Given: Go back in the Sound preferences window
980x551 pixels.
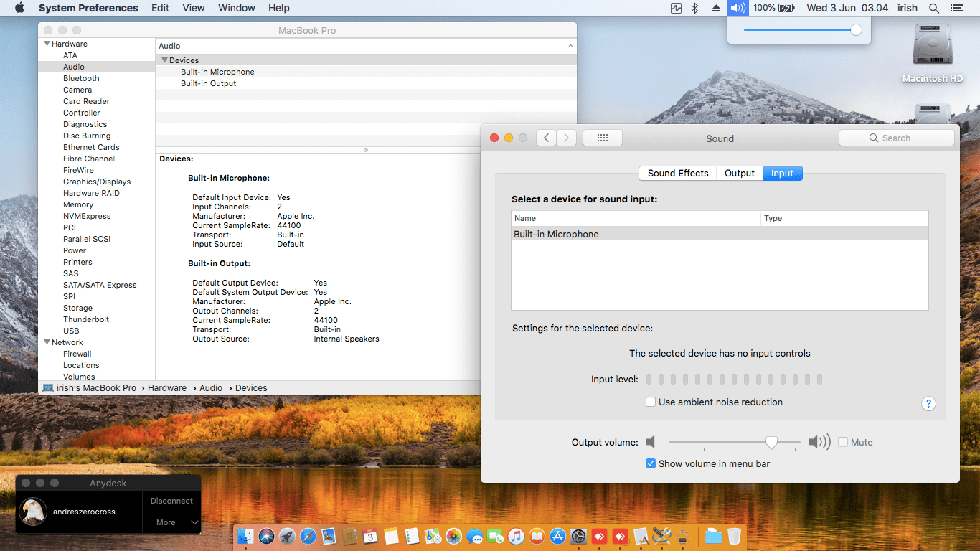Looking at the screenshot, I should (547, 138).
